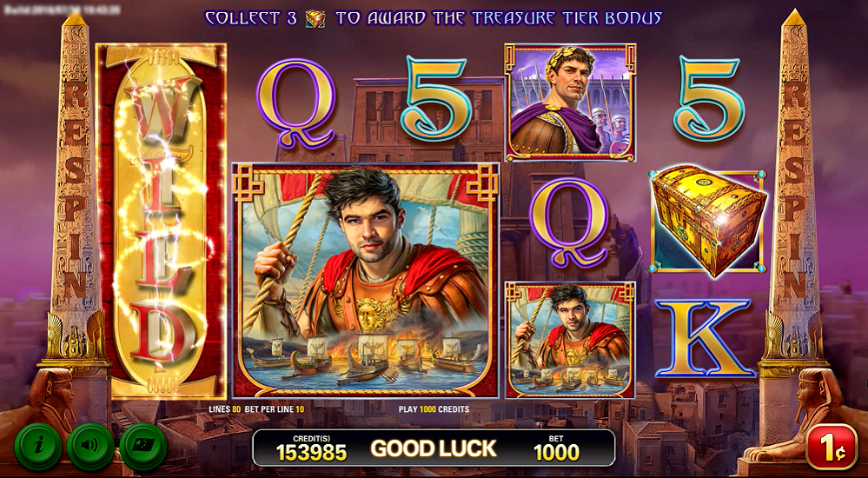Click the GOOD LUCK message bar
Viewport: 868px width, 478px height.
click(434, 448)
